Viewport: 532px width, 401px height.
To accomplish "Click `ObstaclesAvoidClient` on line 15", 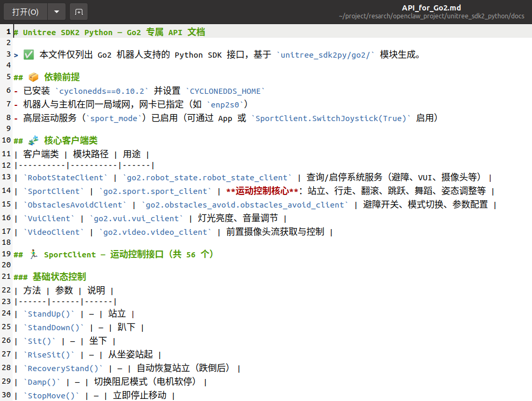I will pos(75,205).
